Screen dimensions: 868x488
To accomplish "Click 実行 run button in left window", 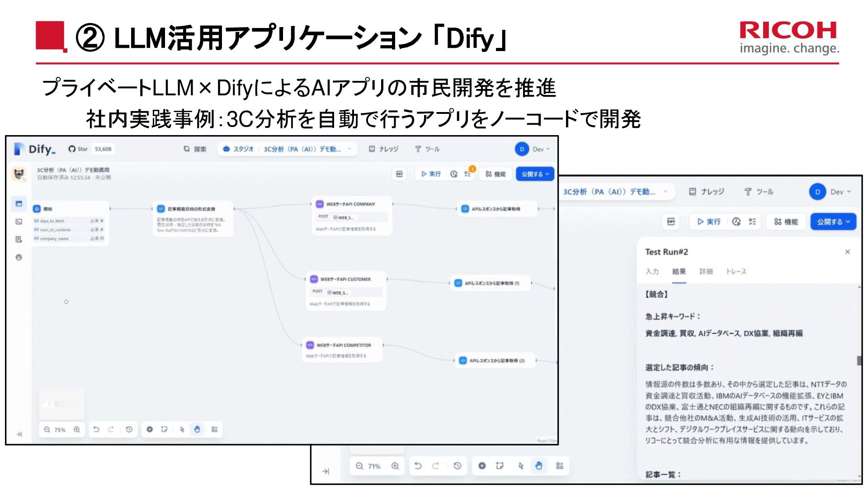I will (x=431, y=174).
